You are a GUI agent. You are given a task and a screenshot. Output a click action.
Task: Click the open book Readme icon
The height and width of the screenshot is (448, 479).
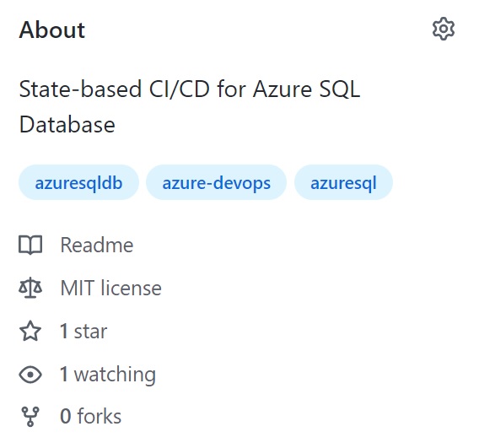(x=30, y=245)
